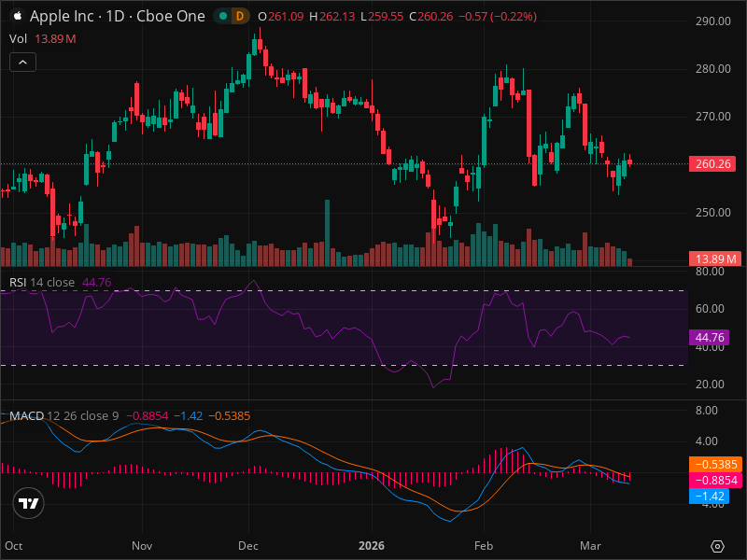Open the TradingView logo at chart bottom left
Screen dimensions: 747x560
tap(29, 503)
